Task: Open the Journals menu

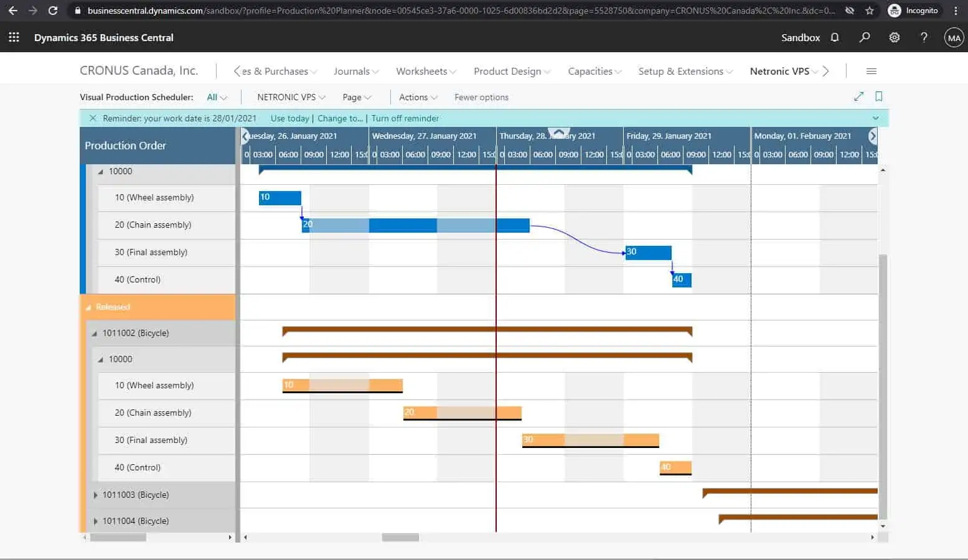Action: pos(356,71)
